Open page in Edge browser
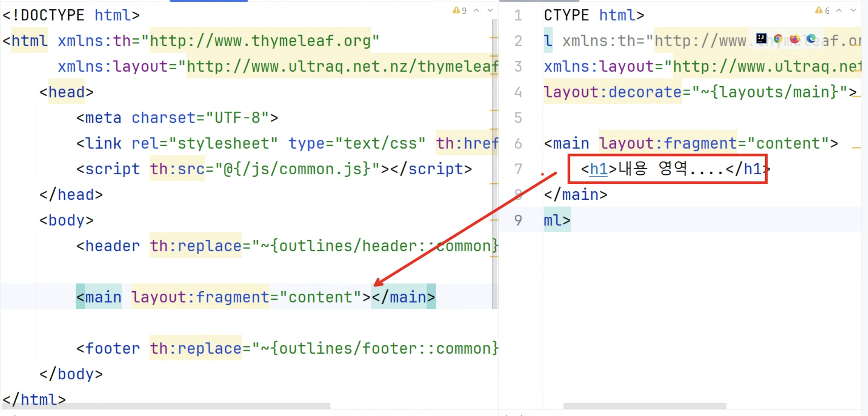This screenshot has height=416, width=868. [x=811, y=39]
